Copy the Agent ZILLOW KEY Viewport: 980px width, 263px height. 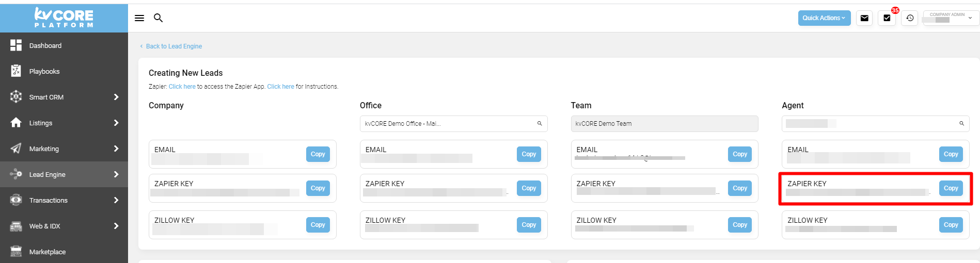point(951,225)
